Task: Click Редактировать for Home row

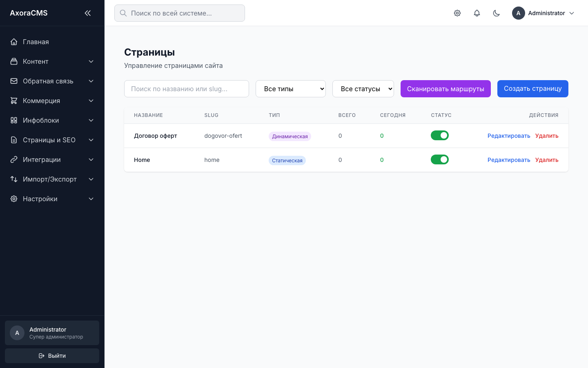Action: 509,160
